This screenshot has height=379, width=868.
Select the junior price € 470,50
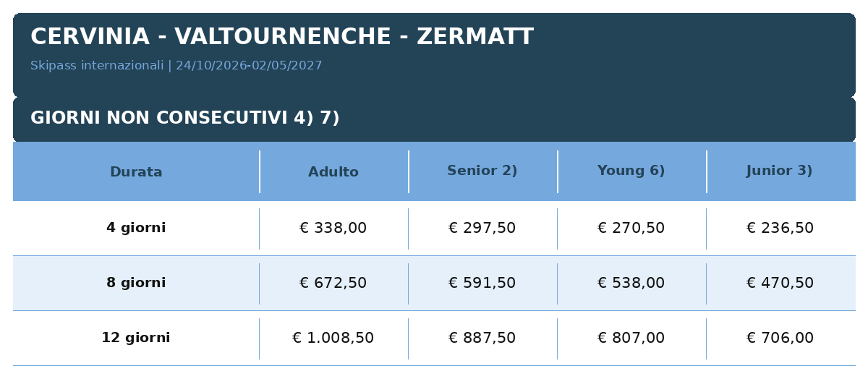coord(780,283)
